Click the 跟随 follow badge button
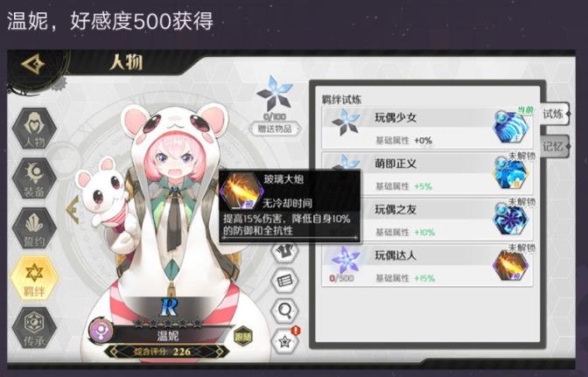 coord(243,337)
